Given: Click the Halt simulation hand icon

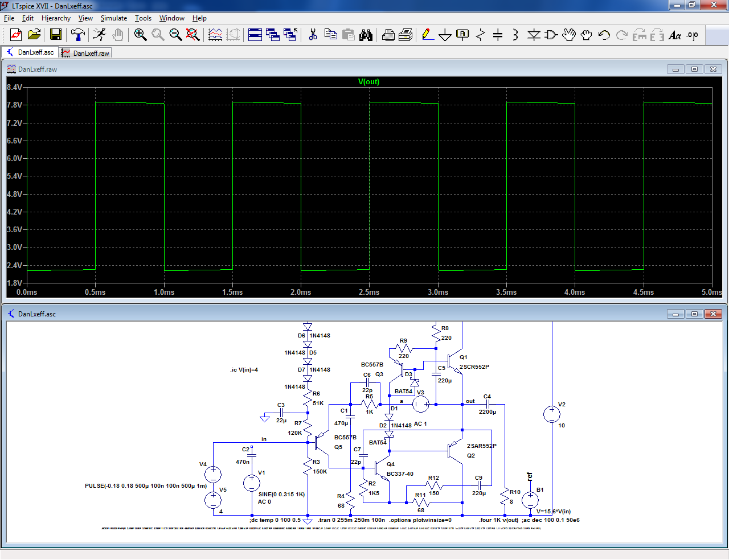Looking at the screenshot, I should coord(118,35).
